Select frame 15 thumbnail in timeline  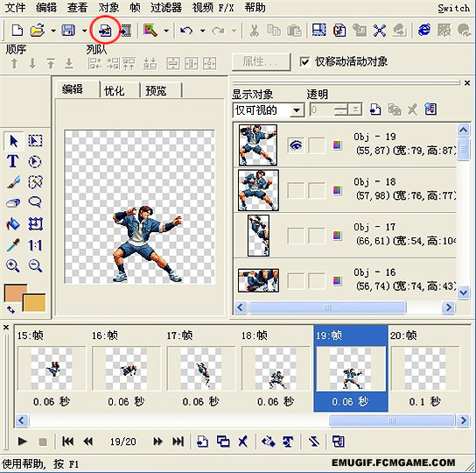[52, 369]
